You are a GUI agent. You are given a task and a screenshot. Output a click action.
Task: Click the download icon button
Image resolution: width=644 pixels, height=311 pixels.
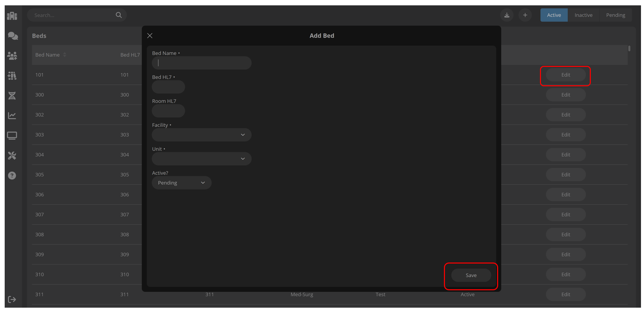point(507,15)
